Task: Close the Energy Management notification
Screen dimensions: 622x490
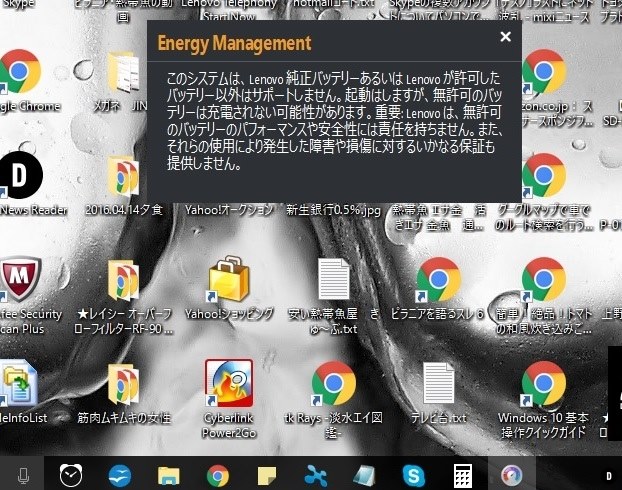Action: point(505,37)
